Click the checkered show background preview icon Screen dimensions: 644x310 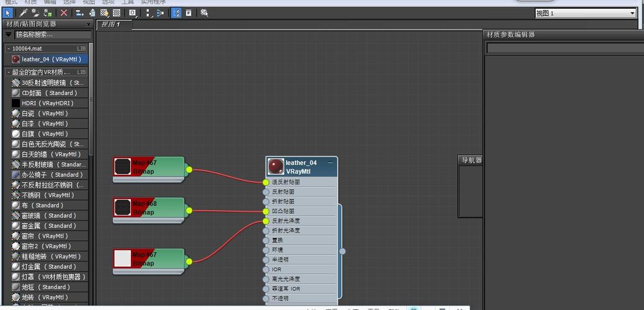pos(117,12)
